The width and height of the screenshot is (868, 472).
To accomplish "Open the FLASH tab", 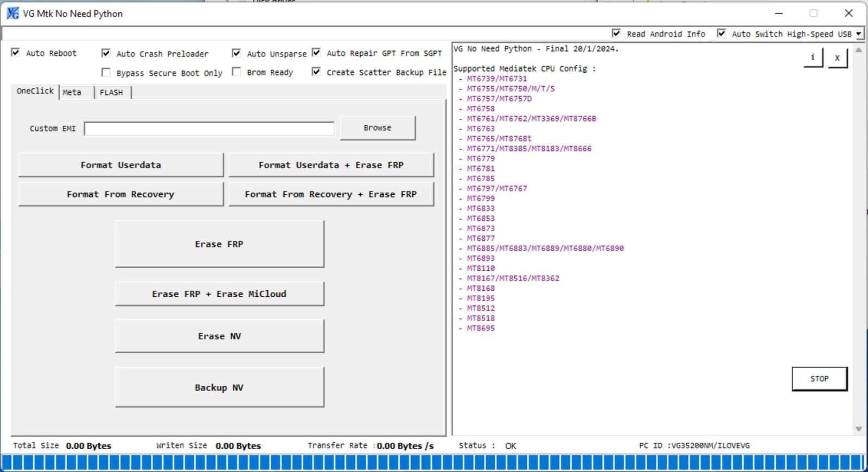I will click(111, 92).
